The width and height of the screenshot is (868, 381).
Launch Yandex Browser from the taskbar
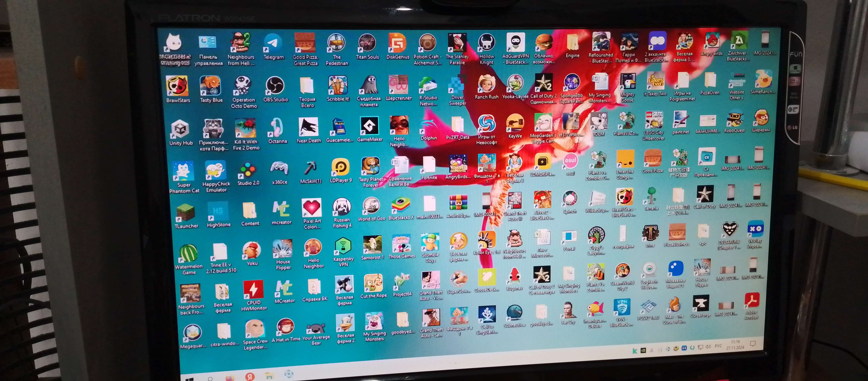[x=250, y=377]
